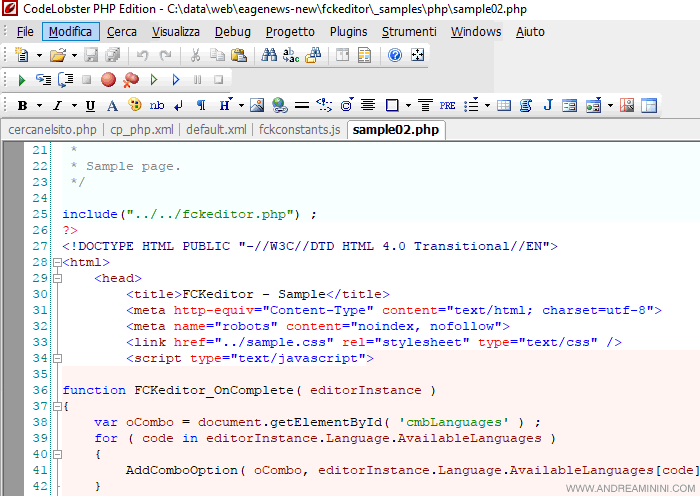Open the dropdown beside form control icon
Image resolution: width=700 pixels, height=496 pixels.
click(x=610, y=106)
